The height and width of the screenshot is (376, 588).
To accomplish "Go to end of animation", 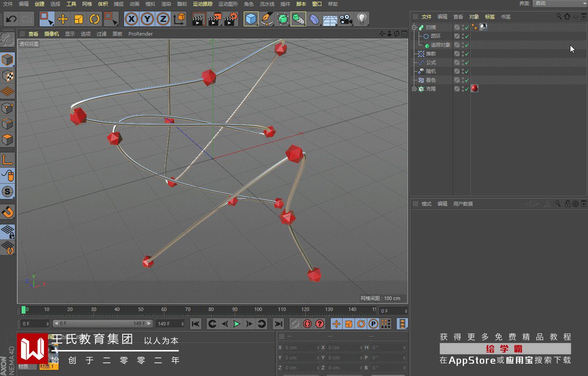I will 278,324.
